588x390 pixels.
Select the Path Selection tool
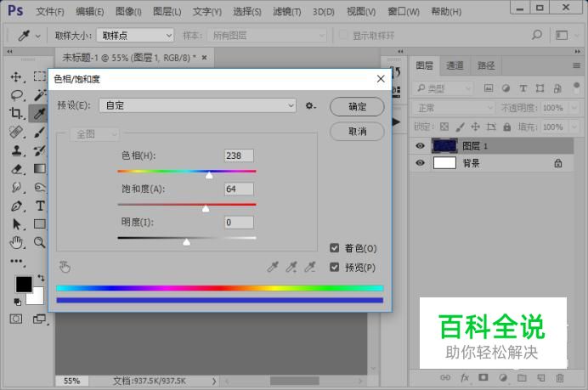16,223
